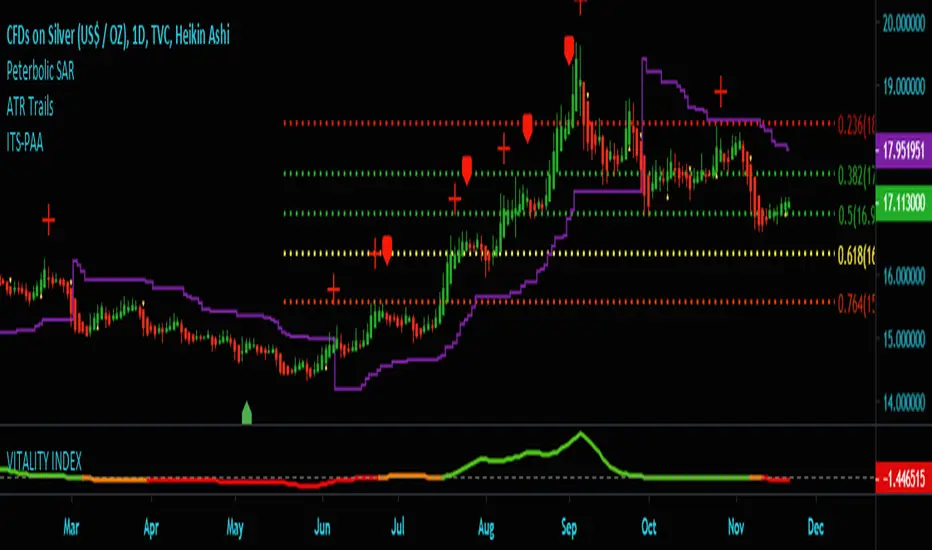The width and height of the screenshot is (932, 550).
Task: Click the 15.000000 price axis value
Action: coord(903,340)
